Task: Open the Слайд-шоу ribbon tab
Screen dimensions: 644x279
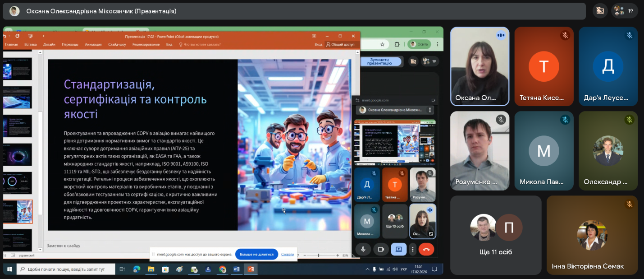Action: 117,44
